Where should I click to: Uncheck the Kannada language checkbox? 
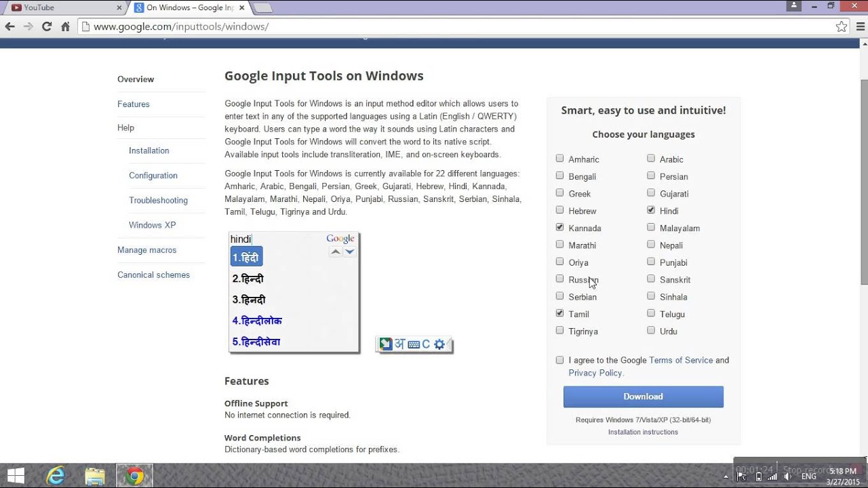pos(559,227)
